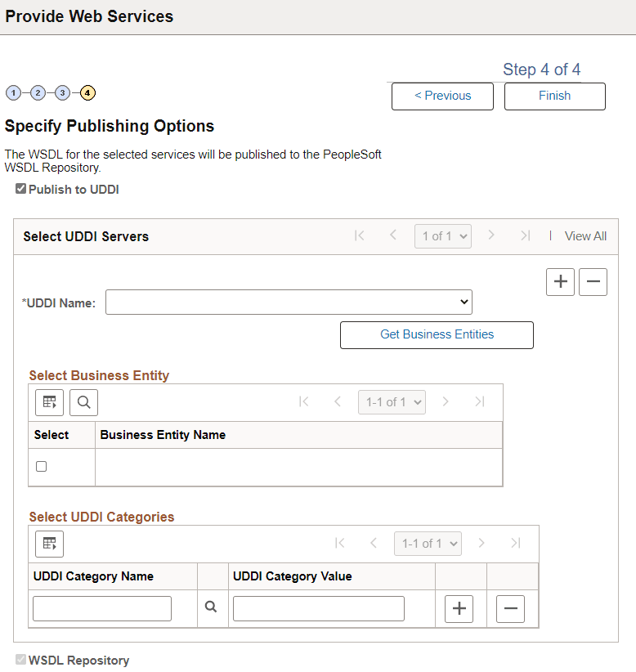This screenshot has height=672, width=636.
Task: Jump to last page in Select Business Entity
Action: point(479,402)
